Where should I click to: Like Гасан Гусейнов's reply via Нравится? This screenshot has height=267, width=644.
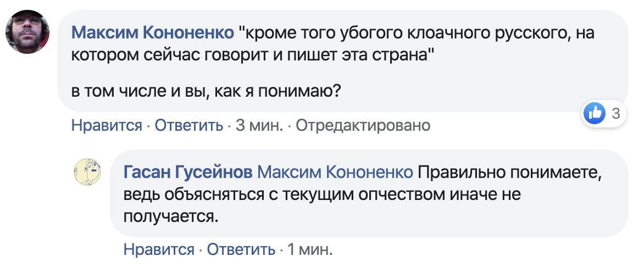tap(159, 249)
